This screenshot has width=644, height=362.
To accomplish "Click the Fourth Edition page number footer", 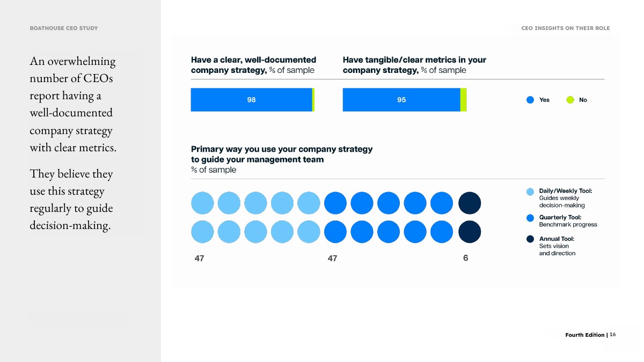I will click(590, 335).
